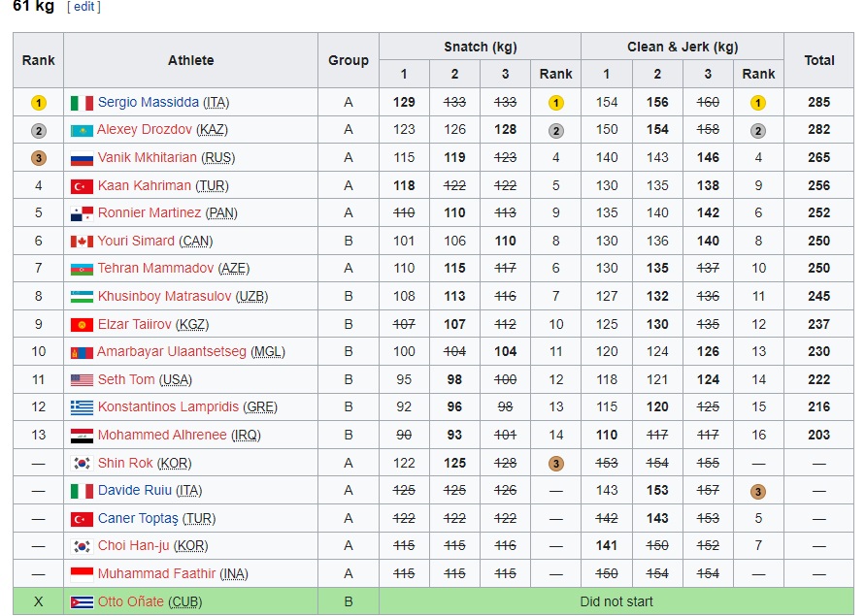The height and width of the screenshot is (616, 866).
Task: Open the Vanik Mkhitarian athlete link
Action: (147, 158)
